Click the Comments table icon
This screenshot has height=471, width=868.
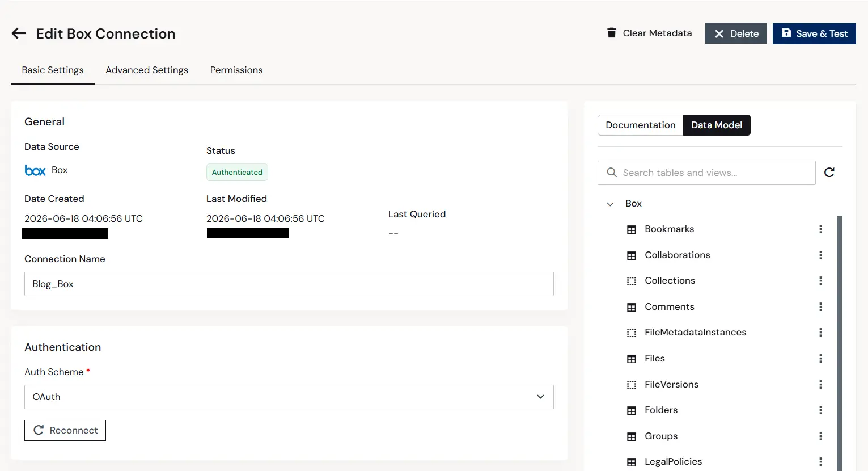tap(632, 307)
